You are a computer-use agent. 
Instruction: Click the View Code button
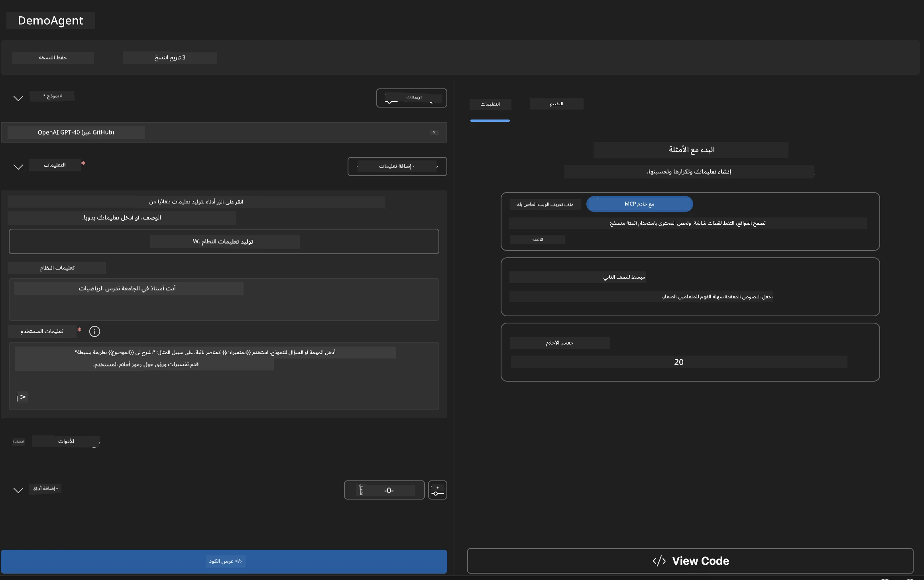pyautogui.click(x=690, y=561)
